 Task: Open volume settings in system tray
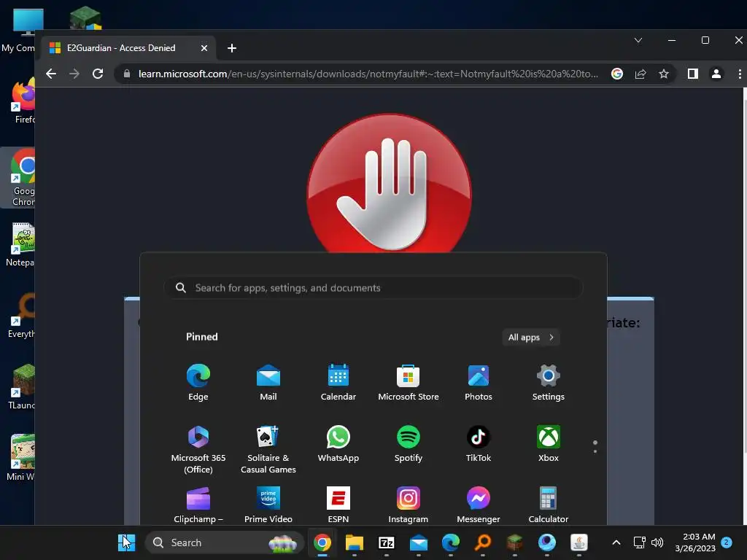[x=657, y=542]
